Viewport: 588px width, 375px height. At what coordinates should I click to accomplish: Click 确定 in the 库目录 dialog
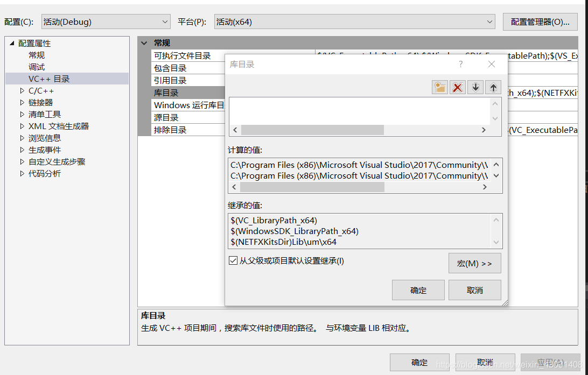tap(418, 289)
